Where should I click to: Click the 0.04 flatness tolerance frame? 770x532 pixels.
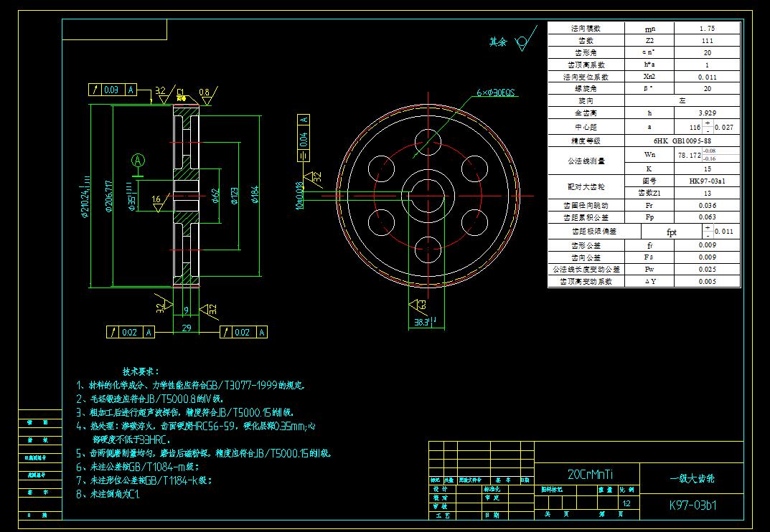coord(303,136)
